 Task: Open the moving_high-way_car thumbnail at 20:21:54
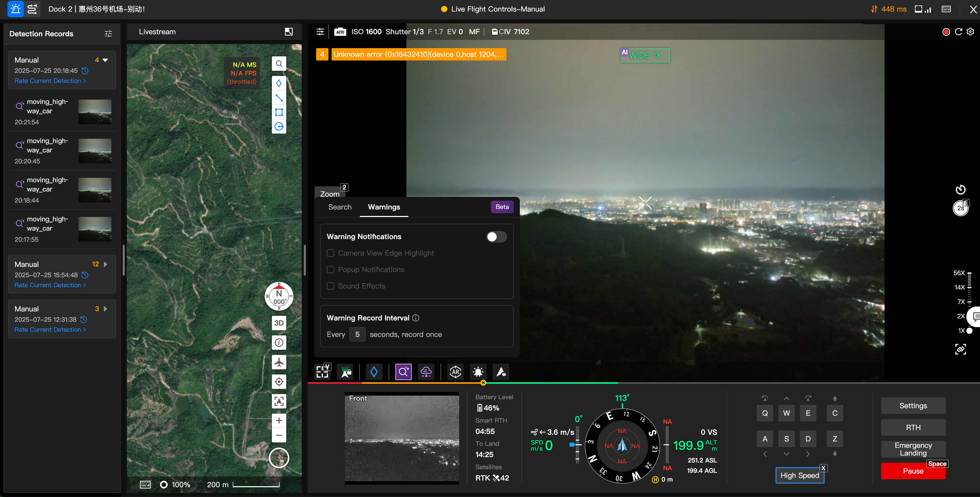(x=95, y=111)
